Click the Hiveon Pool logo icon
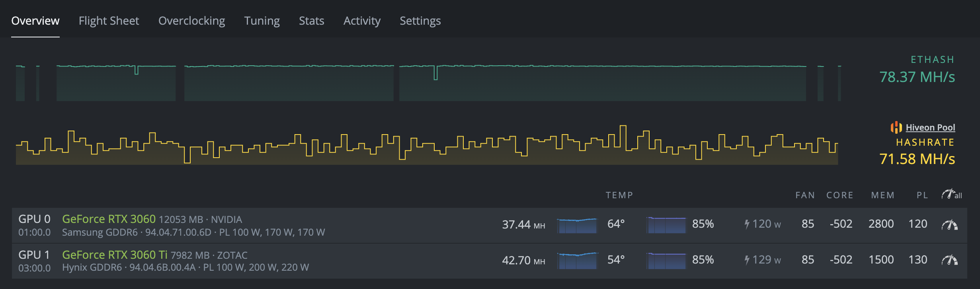 pyautogui.click(x=896, y=127)
